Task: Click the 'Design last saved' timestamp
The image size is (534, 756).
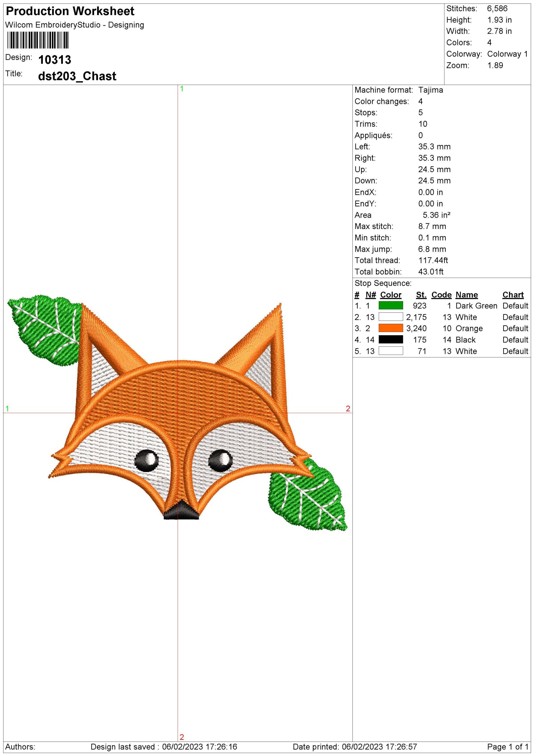Action: pos(164,747)
